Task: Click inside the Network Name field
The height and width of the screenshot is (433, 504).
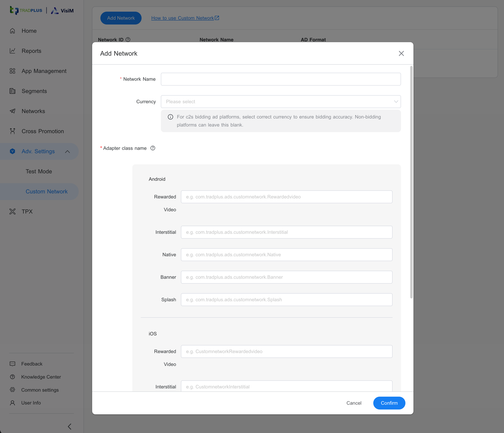Action: pyautogui.click(x=281, y=79)
